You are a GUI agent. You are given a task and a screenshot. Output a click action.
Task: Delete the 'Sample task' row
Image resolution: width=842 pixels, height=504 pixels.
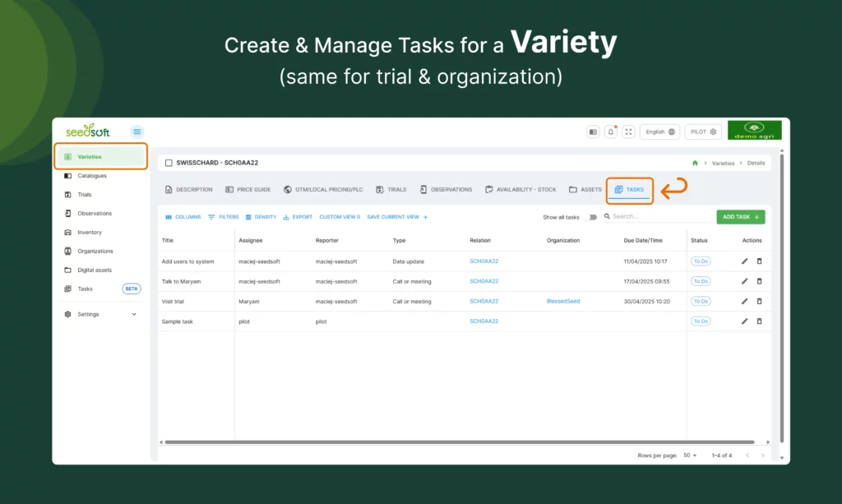pyautogui.click(x=759, y=321)
